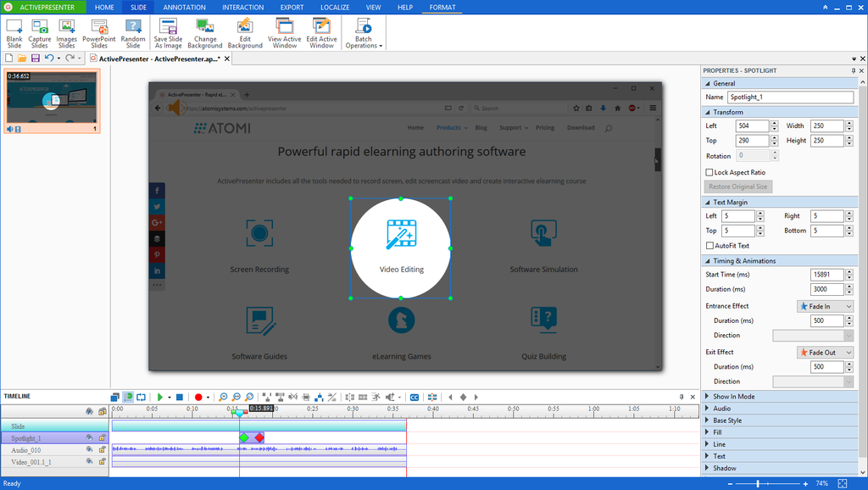Open the VIEW tab
This screenshot has width=868, height=490.
click(374, 7)
